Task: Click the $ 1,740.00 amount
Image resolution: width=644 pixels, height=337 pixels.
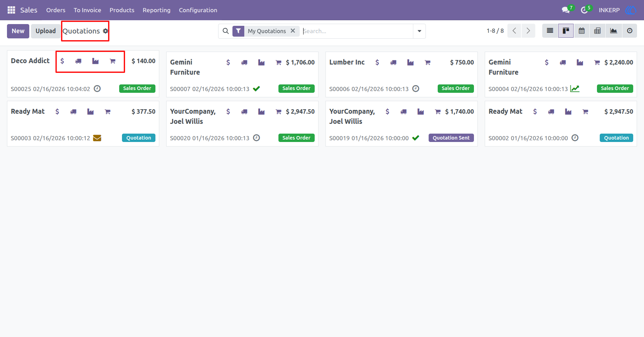Action: coord(459,112)
